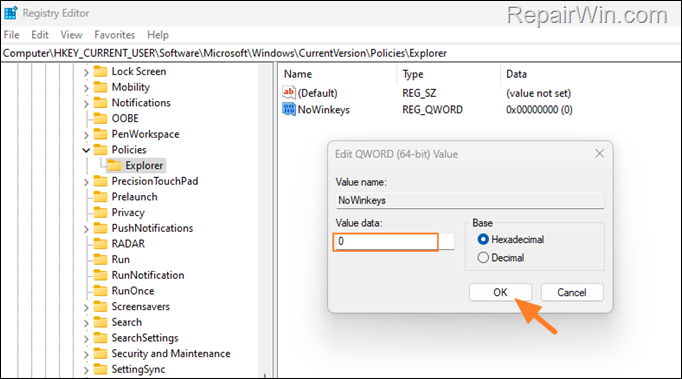Click the Notifications folder icon
Screen dimensions: 682x379
pyautogui.click(x=100, y=103)
